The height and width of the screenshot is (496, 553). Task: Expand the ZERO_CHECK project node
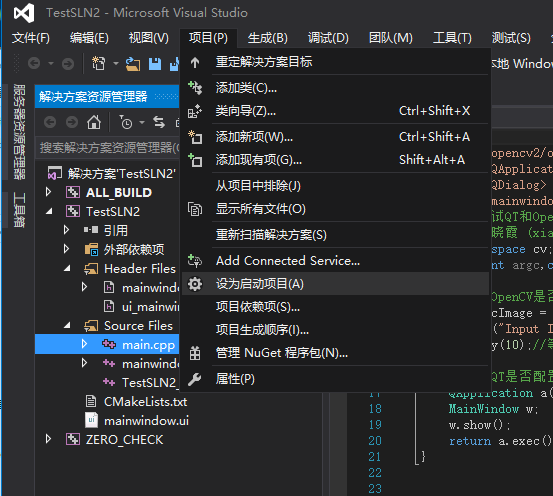point(49,439)
